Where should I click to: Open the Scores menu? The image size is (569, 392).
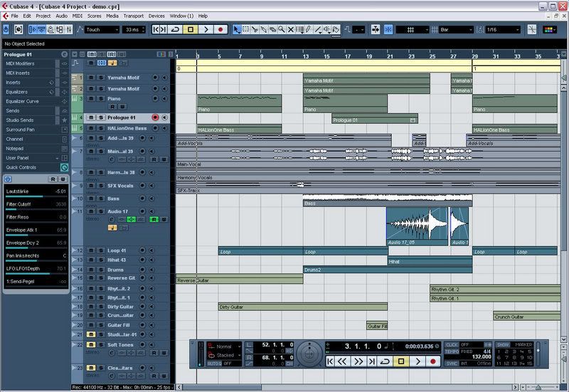pyautogui.click(x=95, y=16)
